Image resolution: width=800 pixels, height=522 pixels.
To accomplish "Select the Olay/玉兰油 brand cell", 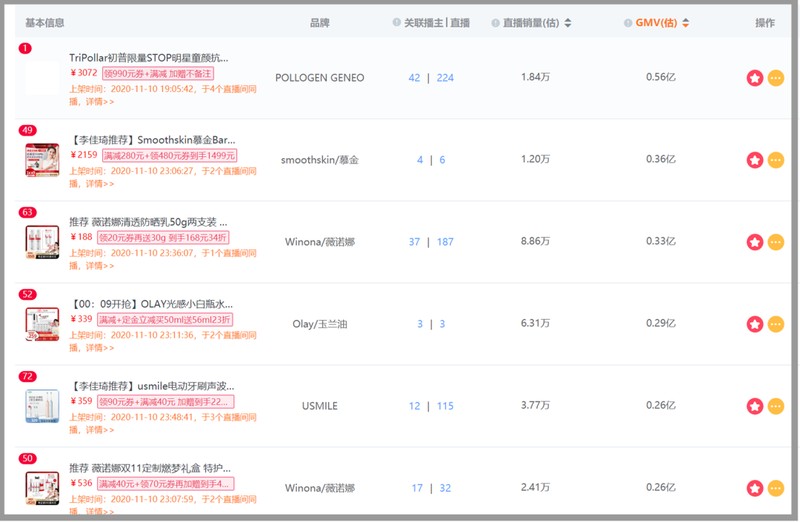I will click(319, 324).
